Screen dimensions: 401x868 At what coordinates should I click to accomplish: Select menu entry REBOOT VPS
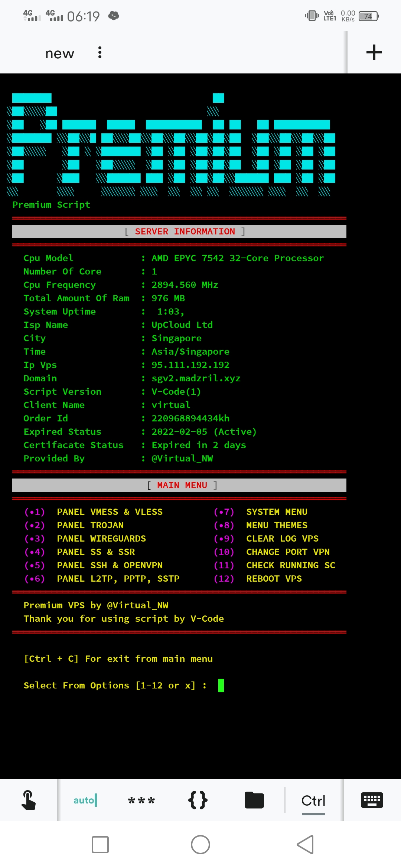click(274, 579)
